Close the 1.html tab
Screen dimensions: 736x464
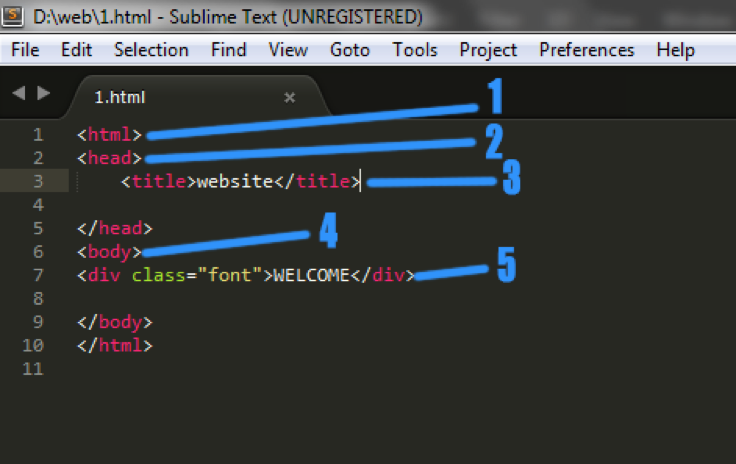click(290, 98)
